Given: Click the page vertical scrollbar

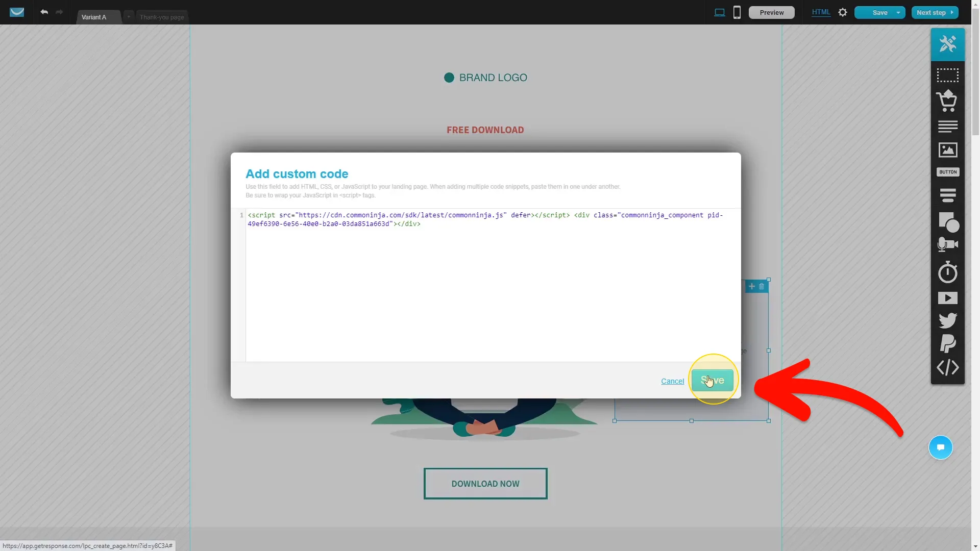Looking at the screenshot, I should (975, 71).
